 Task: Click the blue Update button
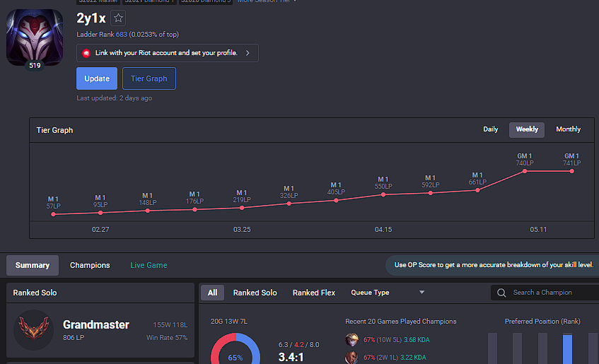tap(97, 78)
